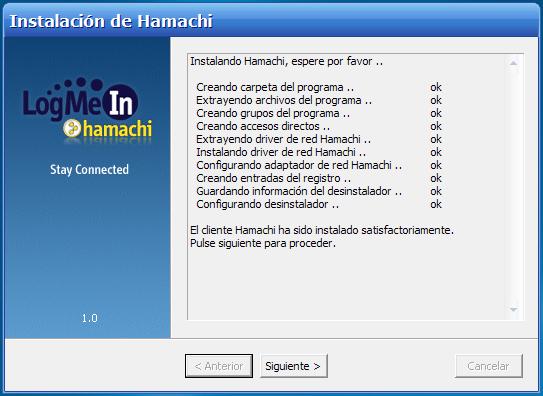543x396 pixels.
Task: Click the version number 1.0
Action: 89,318
